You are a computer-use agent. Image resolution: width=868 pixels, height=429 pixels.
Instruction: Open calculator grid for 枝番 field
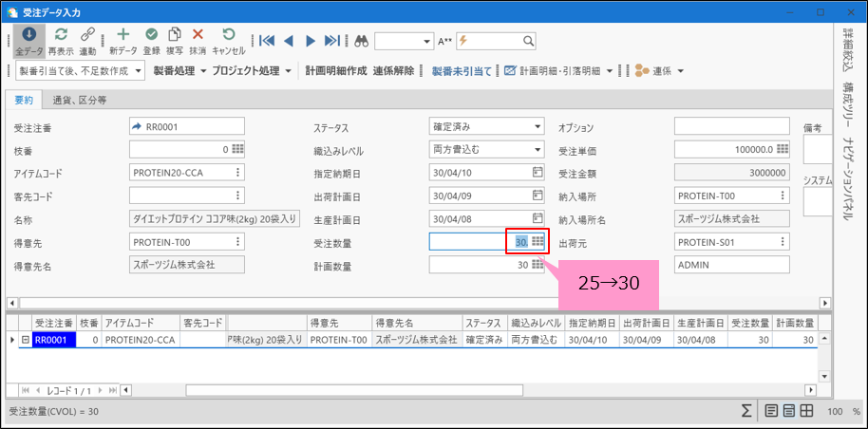click(x=238, y=149)
